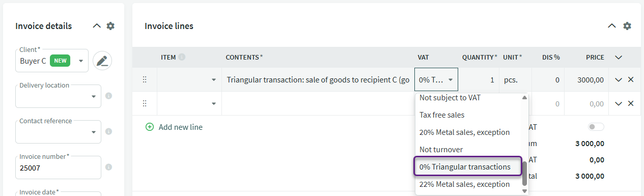The height and width of the screenshot is (196, 644).
Task: Expand first line details chevron
Action: coord(619,79)
